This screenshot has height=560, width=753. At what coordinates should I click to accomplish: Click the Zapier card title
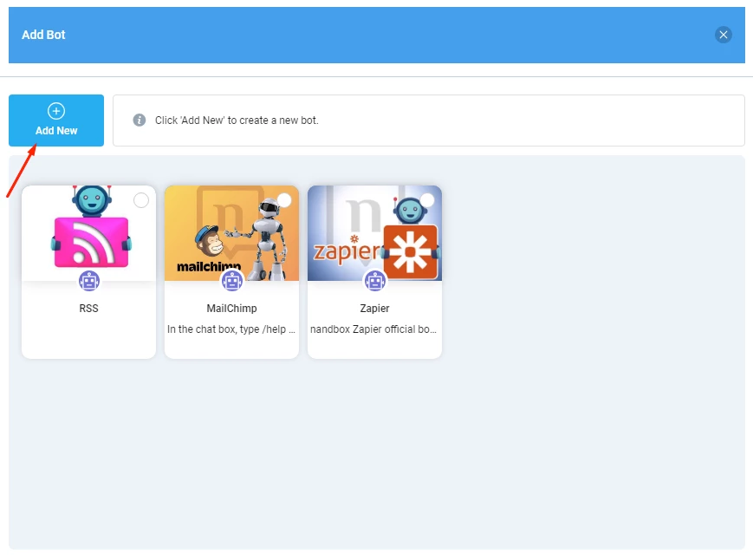[x=374, y=309]
